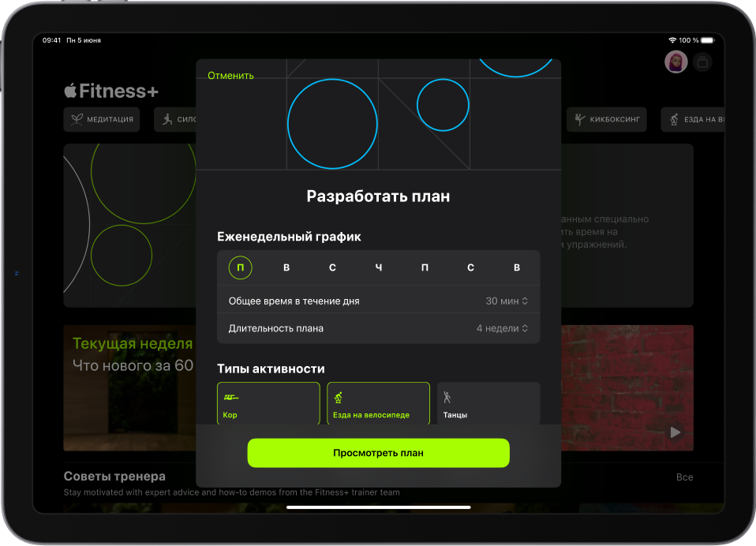The width and height of the screenshot is (756, 546).
Task: Click the dancing figure icon
Action: tap(447, 398)
